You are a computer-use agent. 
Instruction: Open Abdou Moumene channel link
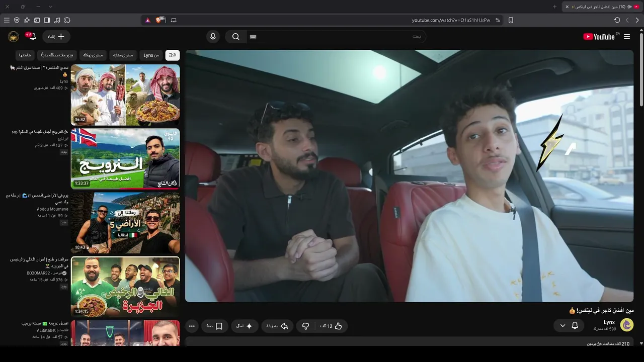[x=52, y=209]
